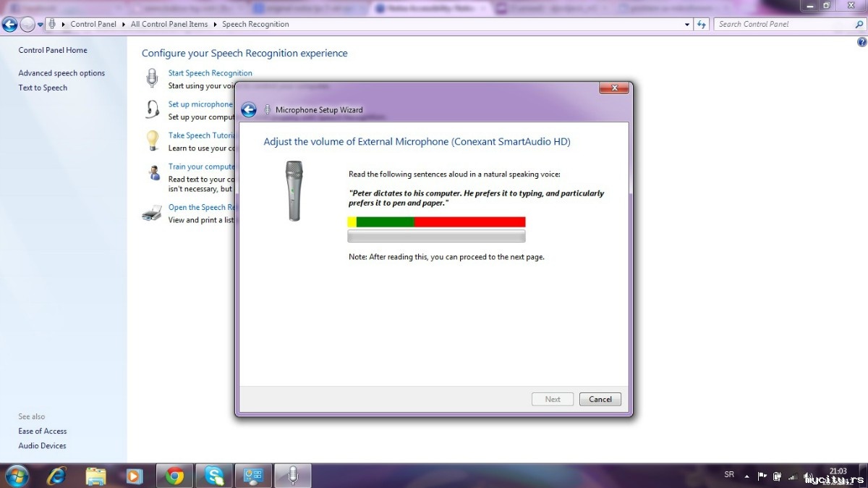Click the wizard title bar microphone icon
Screen dimensions: 868x488
(x=268, y=110)
